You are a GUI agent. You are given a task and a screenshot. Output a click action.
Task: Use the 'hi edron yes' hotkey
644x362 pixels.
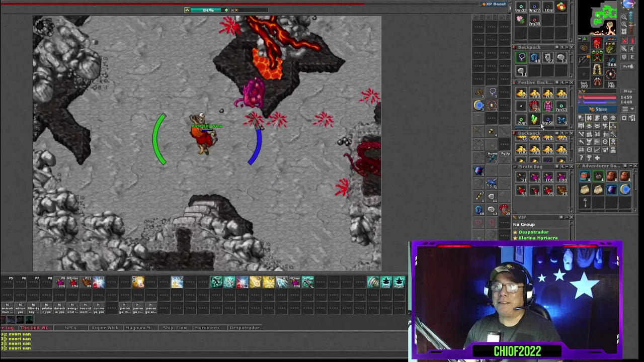click(20, 308)
